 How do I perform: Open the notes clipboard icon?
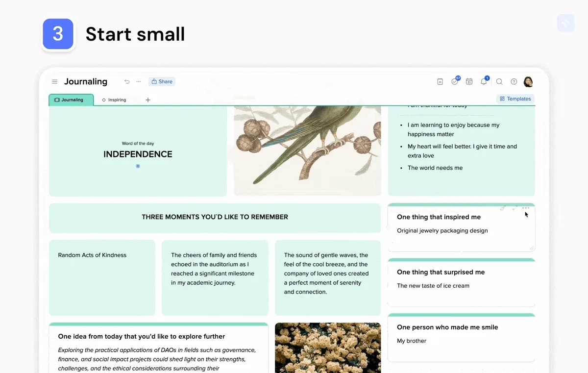(x=440, y=82)
